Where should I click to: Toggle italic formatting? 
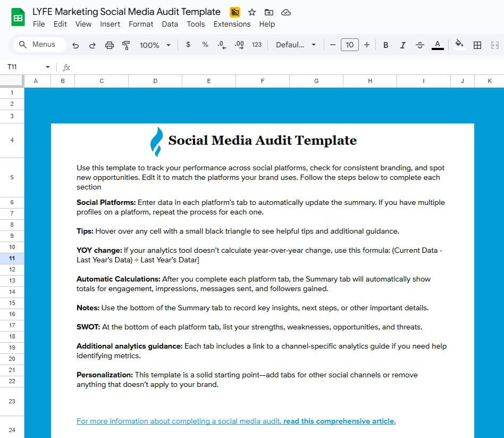402,45
